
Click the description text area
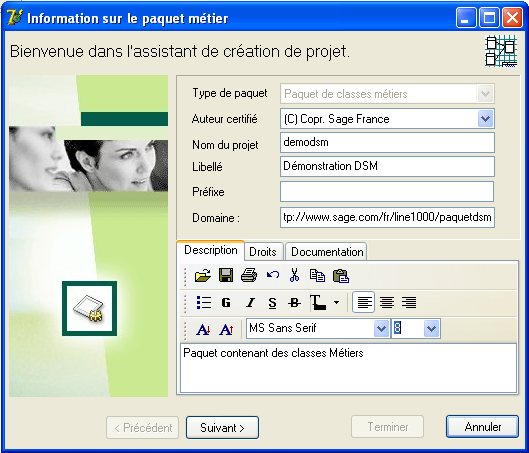[x=349, y=368]
